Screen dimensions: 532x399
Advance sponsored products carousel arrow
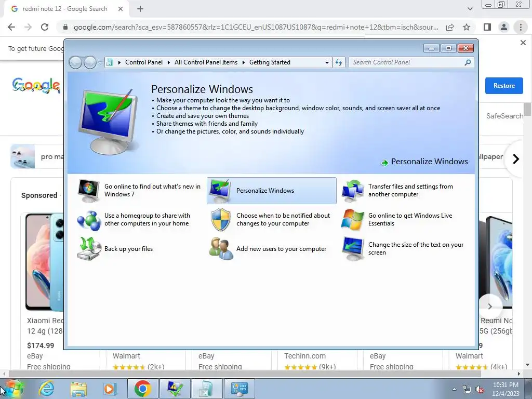(489, 307)
